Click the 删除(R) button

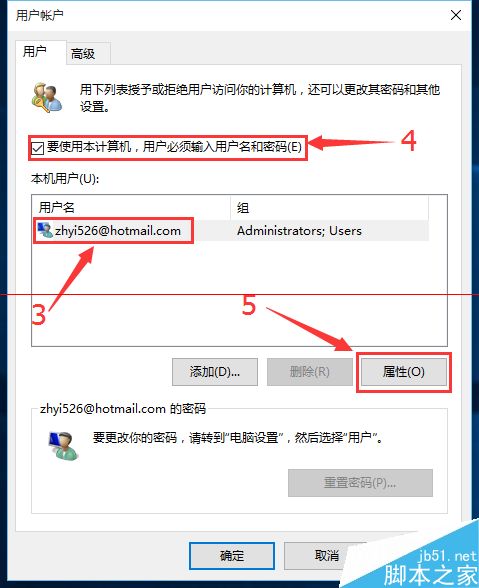click(309, 372)
